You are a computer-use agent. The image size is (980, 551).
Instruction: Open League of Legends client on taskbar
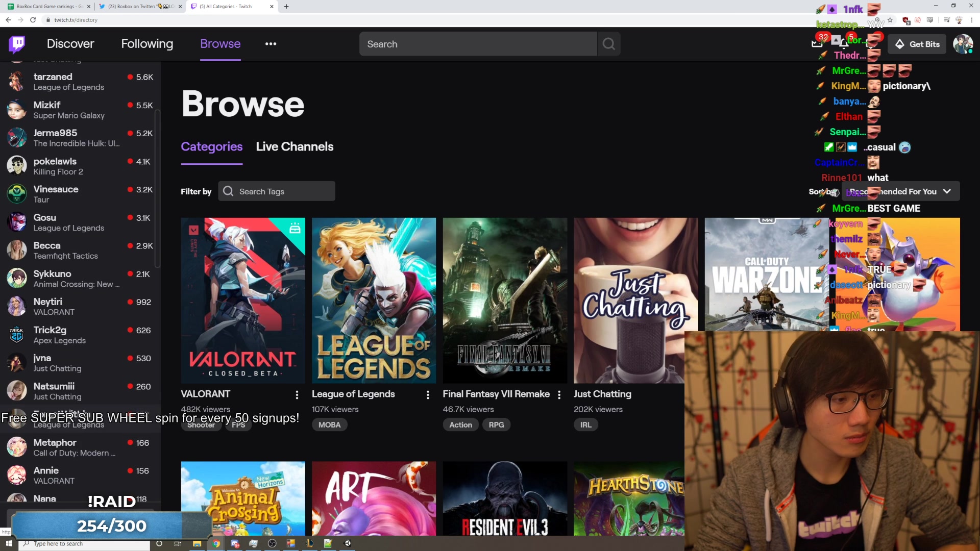(x=309, y=543)
